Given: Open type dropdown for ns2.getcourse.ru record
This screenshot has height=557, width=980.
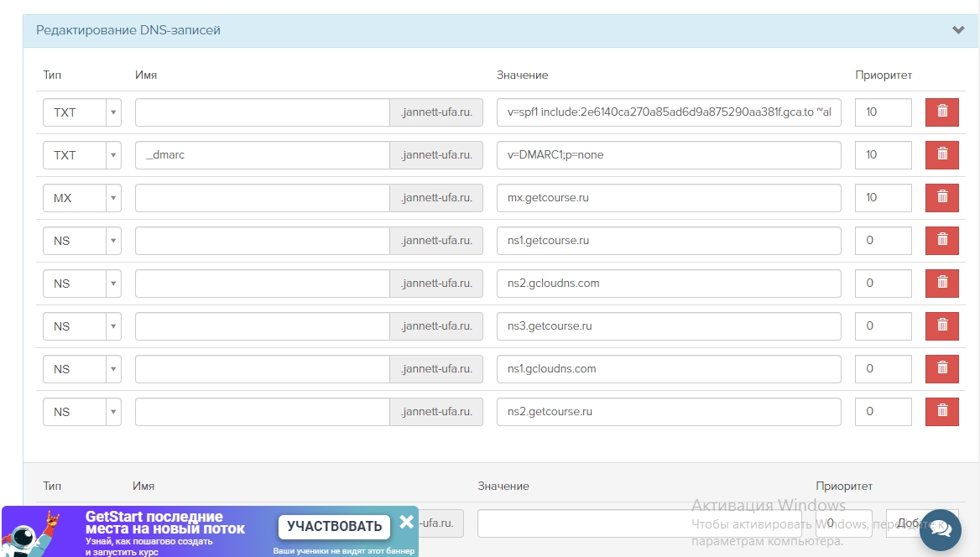Looking at the screenshot, I should coord(82,412).
